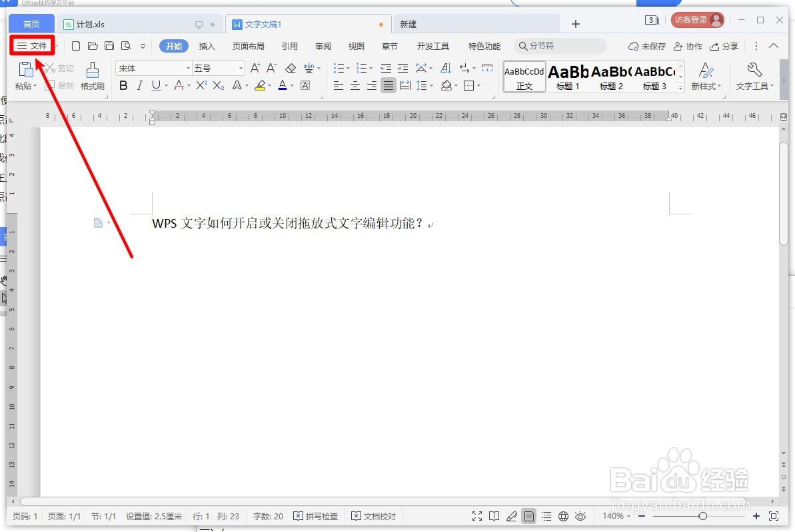The image size is (795, 532).
Task: Create a new blank document icon
Action: click(x=75, y=46)
